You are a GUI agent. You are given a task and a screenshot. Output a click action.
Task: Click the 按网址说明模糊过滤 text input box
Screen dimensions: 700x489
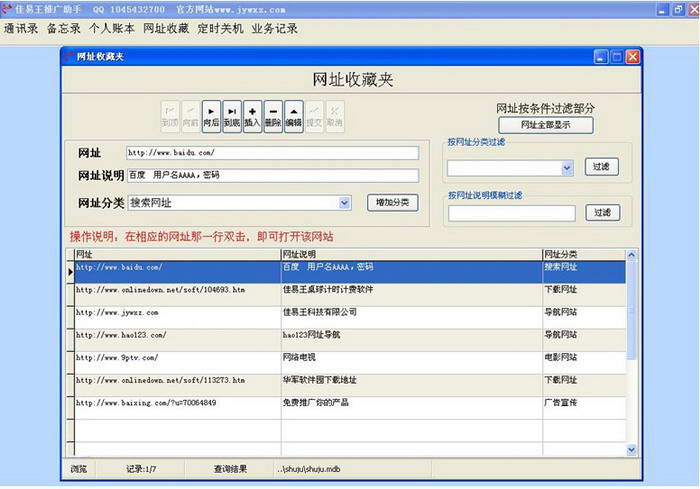512,213
